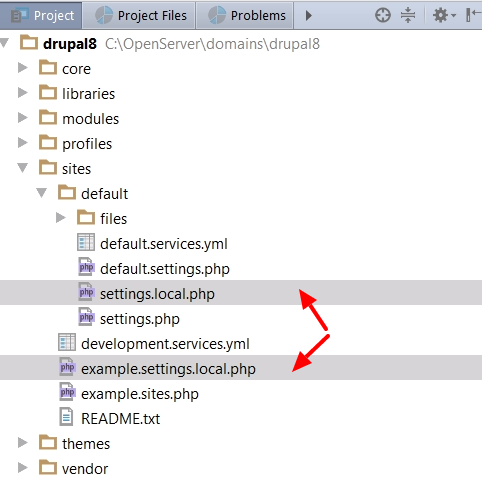Select example.settings.local.php file name
This screenshot has width=482, height=482.
168,369
